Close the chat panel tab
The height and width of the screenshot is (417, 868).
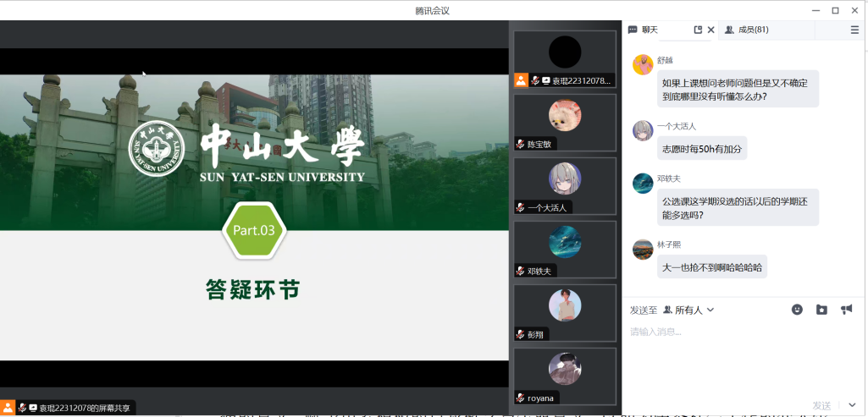(710, 30)
